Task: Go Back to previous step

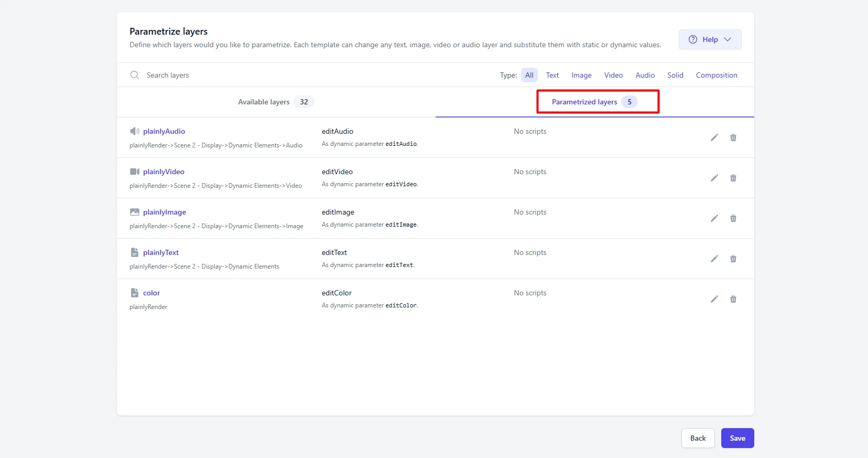Action: click(698, 438)
